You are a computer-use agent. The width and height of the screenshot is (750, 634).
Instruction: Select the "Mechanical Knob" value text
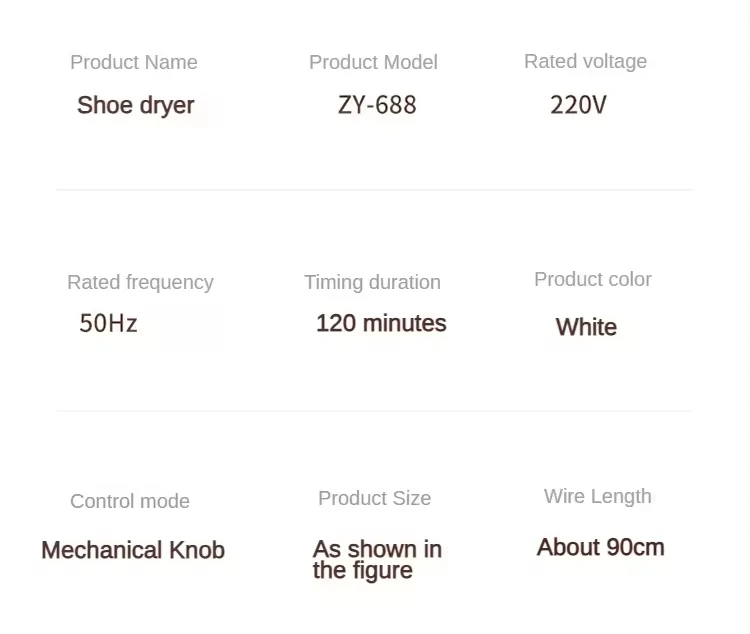(x=133, y=550)
